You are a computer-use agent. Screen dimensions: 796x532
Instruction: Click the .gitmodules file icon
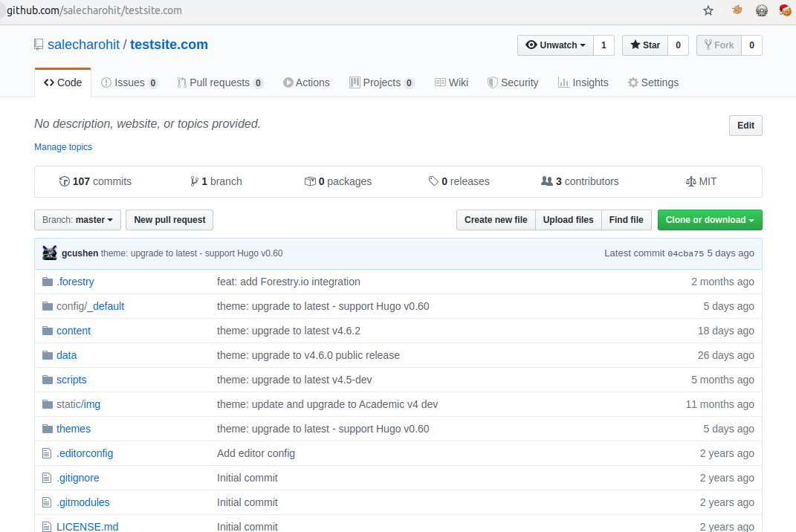(x=47, y=502)
